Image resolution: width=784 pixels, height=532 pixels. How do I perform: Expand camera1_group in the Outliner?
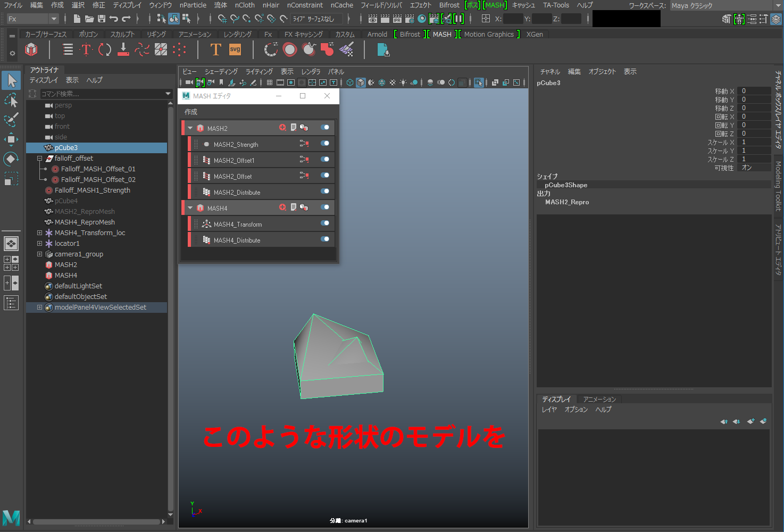click(x=39, y=254)
